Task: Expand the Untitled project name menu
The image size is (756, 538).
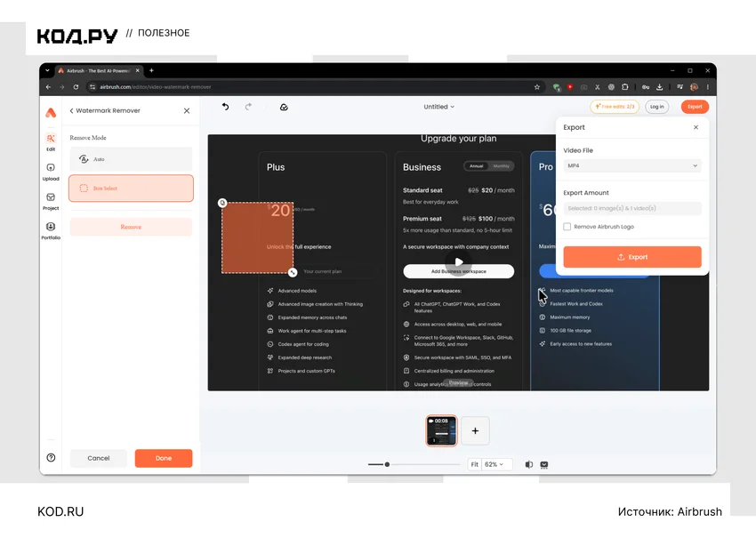Action: (x=438, y=107)
